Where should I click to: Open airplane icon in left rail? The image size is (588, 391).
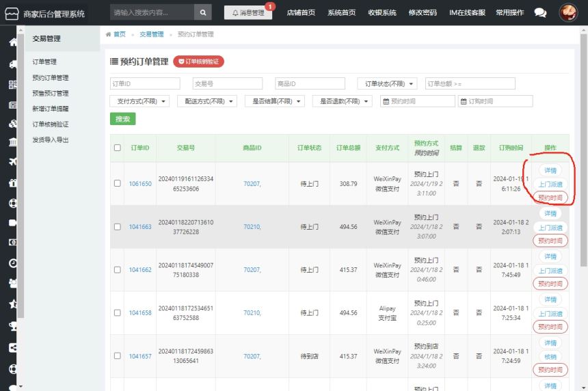pos(13,161)
